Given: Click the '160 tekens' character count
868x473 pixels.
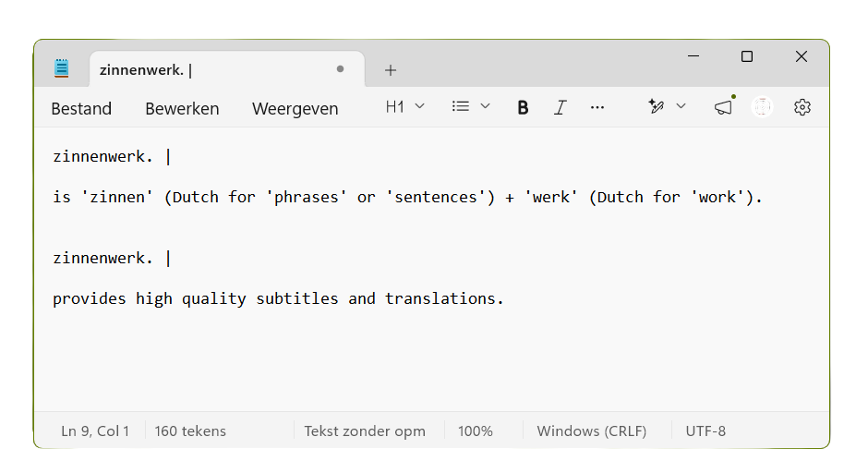Looking at the screenshot, I should pyautogui.click(x=190, y=431).
